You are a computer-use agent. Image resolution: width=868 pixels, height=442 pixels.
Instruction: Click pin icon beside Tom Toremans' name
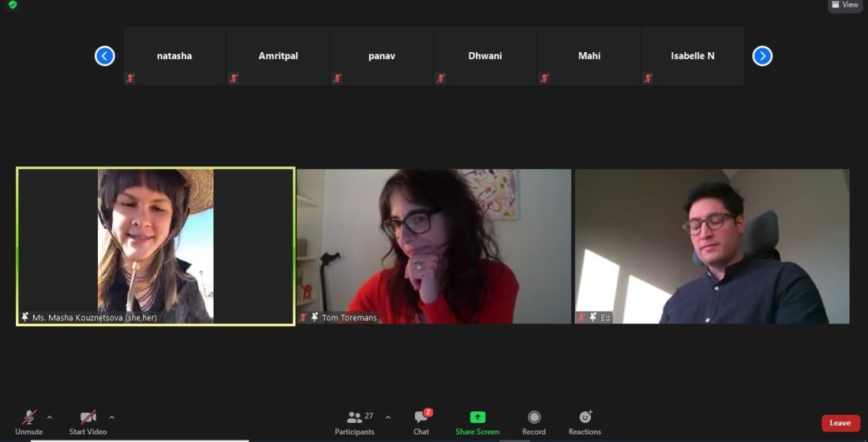[x=314, y=317]
